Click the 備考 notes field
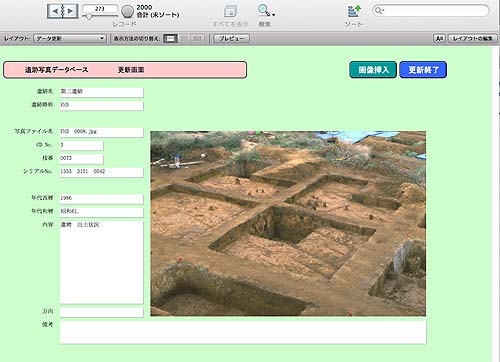 (x=243, y=332)
